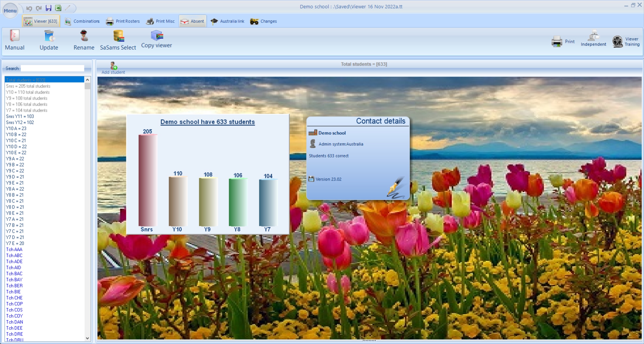Click the Save floppy disk icon

click(x=48, y=8)
